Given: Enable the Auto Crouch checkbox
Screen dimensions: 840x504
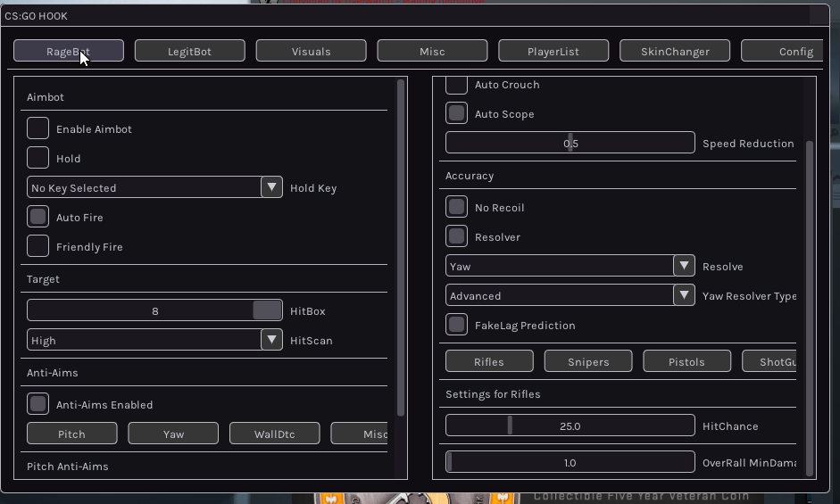Looking at the screenshot, I should 456,85.
